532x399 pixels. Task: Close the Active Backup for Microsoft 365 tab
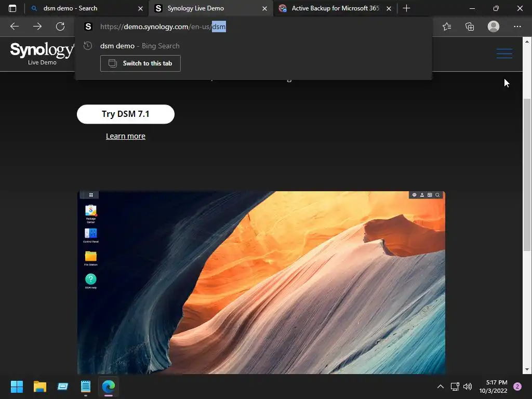tap(389, 8)
